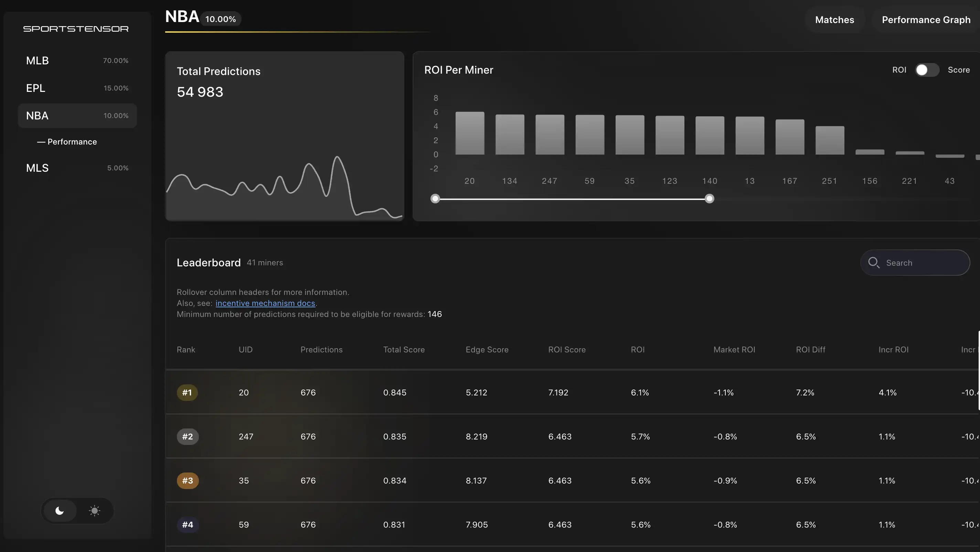Viewport: 980px width, 552px height.
Task: Click the right handle of range slider
Action: [709, 199]
